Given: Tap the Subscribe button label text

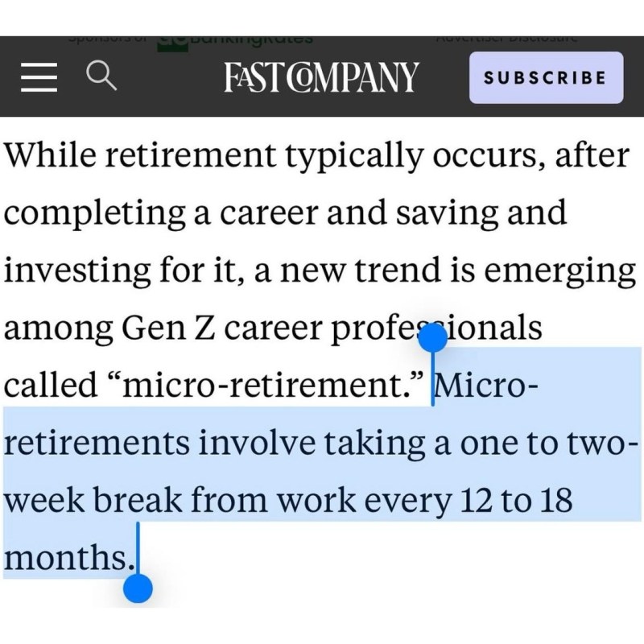Looking at the screenshot, I should coord(546,78).
